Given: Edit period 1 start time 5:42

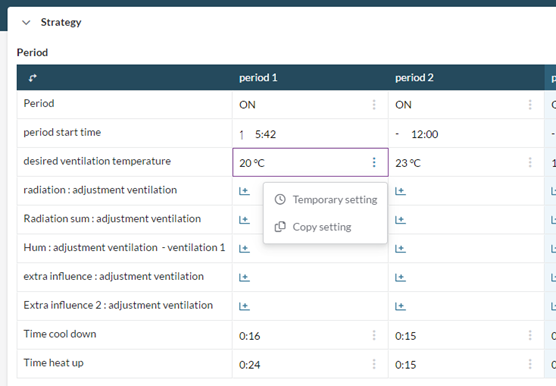Looking at the screenshot, I should pos(265,134).
